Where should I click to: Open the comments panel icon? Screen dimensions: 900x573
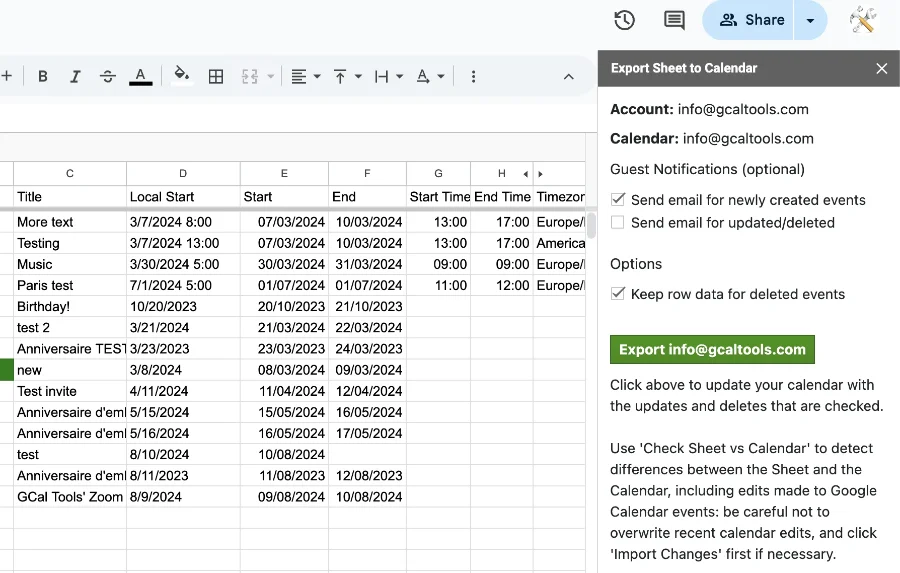click(x=674, y=20)
